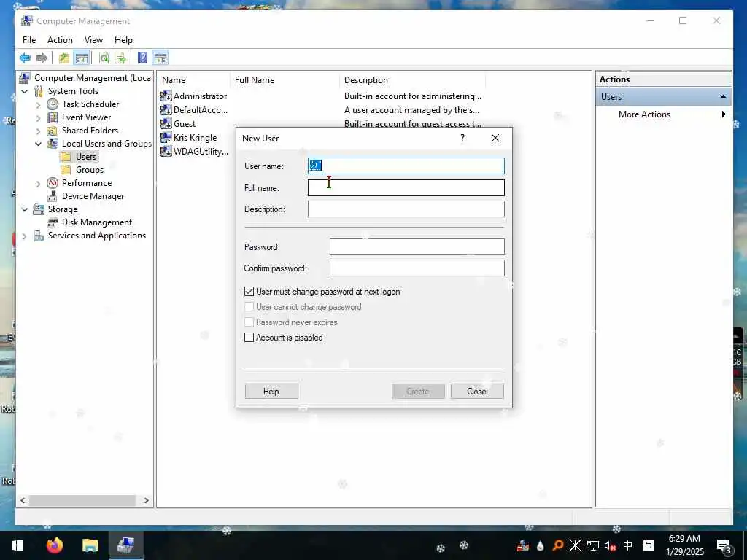The image size is (747, 560).
Task: Collapse the System Tools tree node
Action: click(25, 91)
